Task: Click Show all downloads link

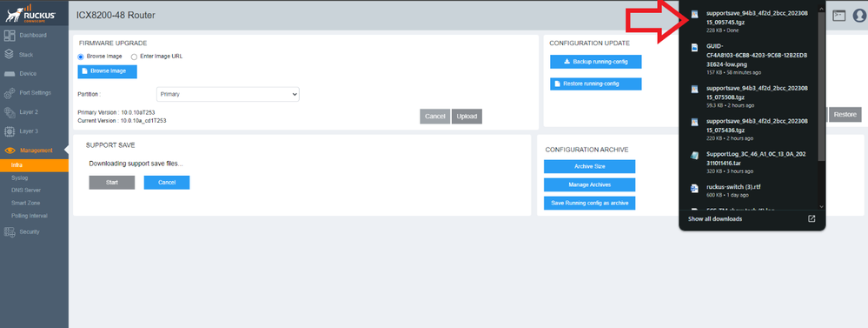Action: click(x=715, y=219)
